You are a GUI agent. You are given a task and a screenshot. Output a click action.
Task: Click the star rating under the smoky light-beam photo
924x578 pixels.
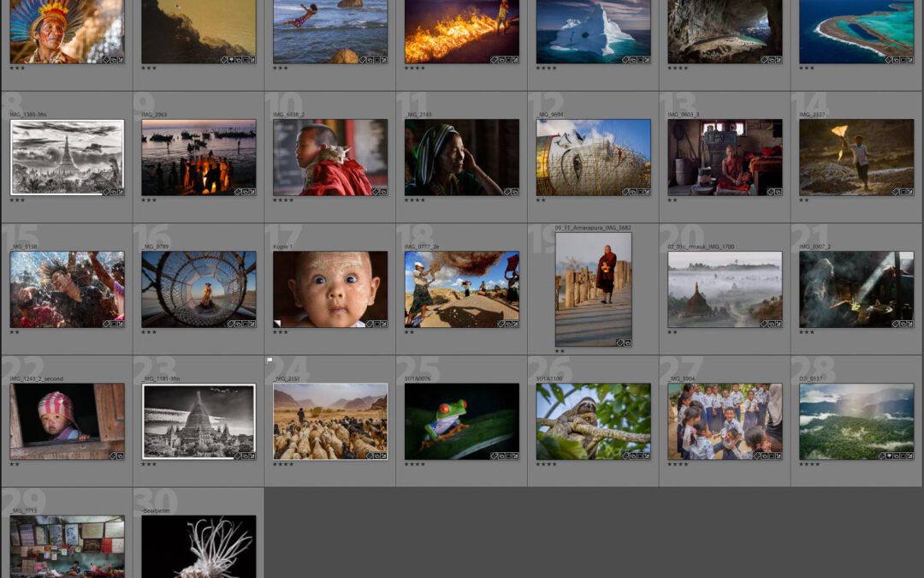807,332
